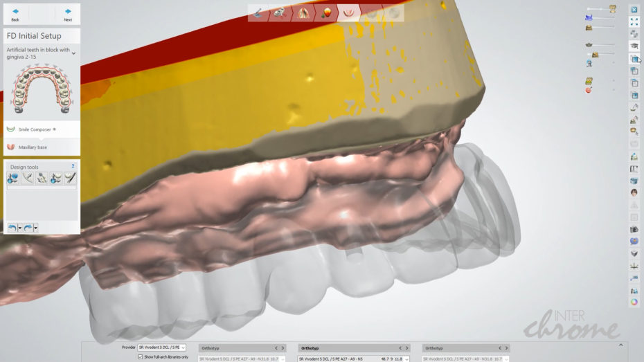Redo the last design action
The width and height of the screenshot is (644, 362).
[x=28, y=228]
